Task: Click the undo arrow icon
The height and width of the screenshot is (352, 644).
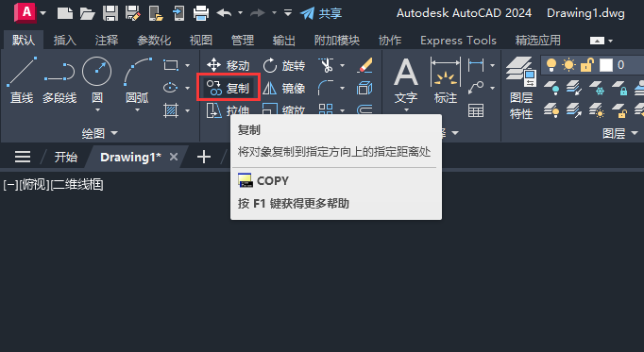Action: (x=224, y=13)
